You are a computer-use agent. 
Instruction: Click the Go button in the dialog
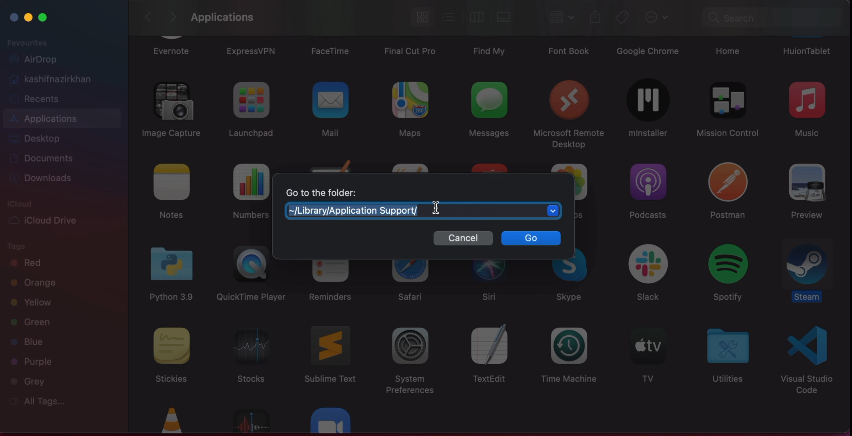click(x=530, y=238)
